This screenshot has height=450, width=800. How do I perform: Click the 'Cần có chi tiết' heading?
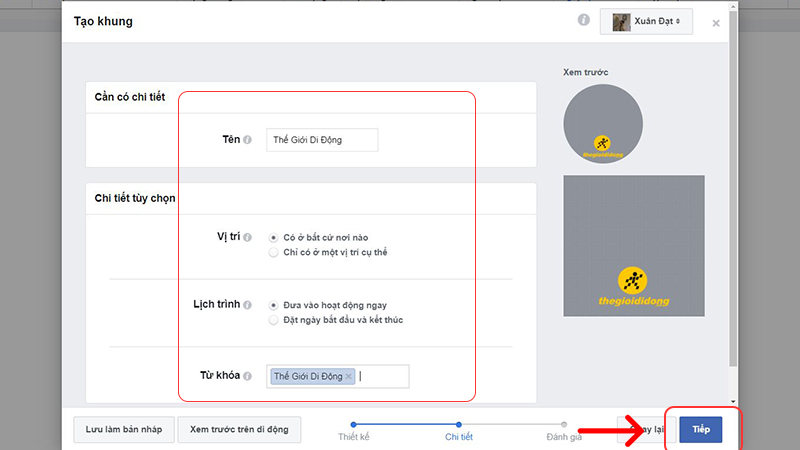[x=130, y=97]
